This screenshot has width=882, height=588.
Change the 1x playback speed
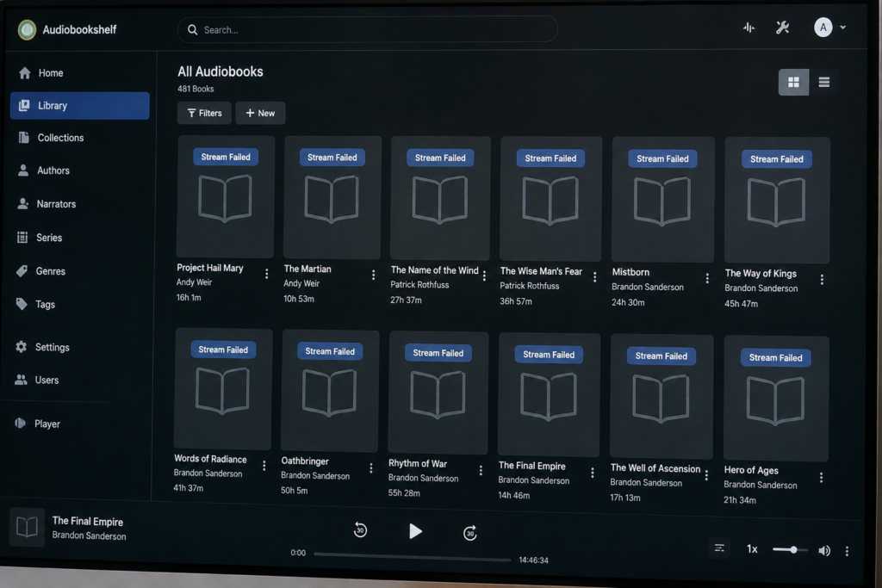coord(752,549)
